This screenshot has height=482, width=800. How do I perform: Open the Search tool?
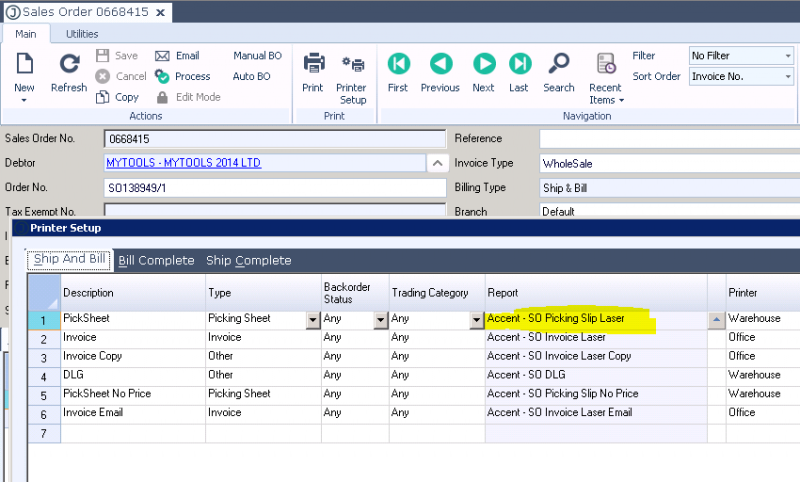(559, 66)
